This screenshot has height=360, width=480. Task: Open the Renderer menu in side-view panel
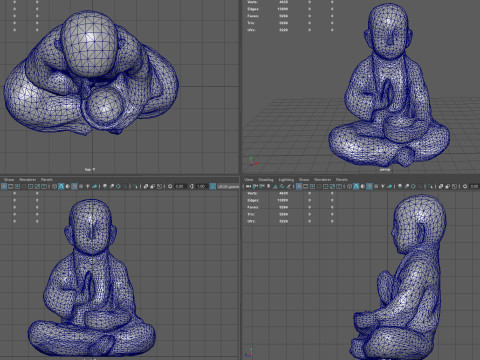coord(323,179)
